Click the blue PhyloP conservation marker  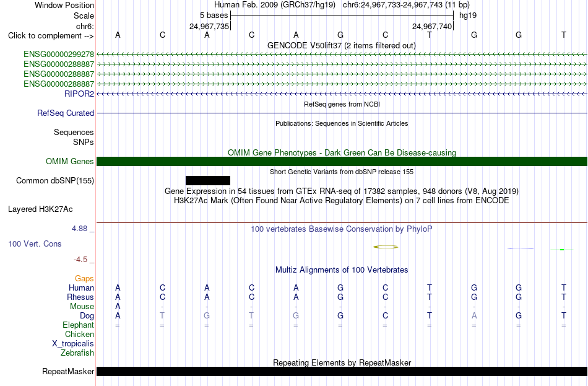click(x=520, y=248)
